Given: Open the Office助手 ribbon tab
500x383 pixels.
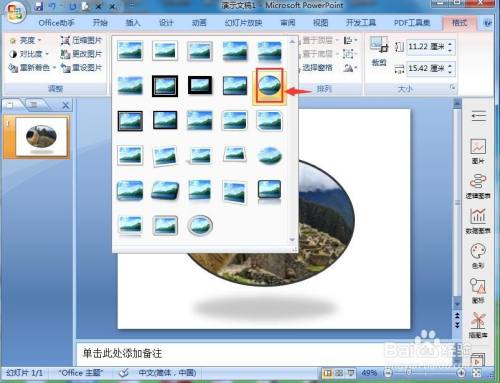Looking at the screenshot, I should tap(57, 23).
